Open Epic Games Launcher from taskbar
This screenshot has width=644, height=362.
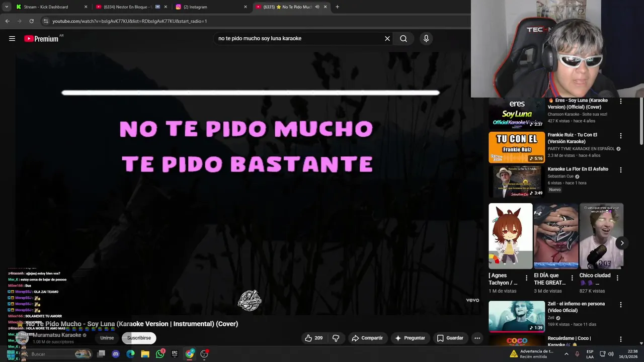click(x=175, y=354)
